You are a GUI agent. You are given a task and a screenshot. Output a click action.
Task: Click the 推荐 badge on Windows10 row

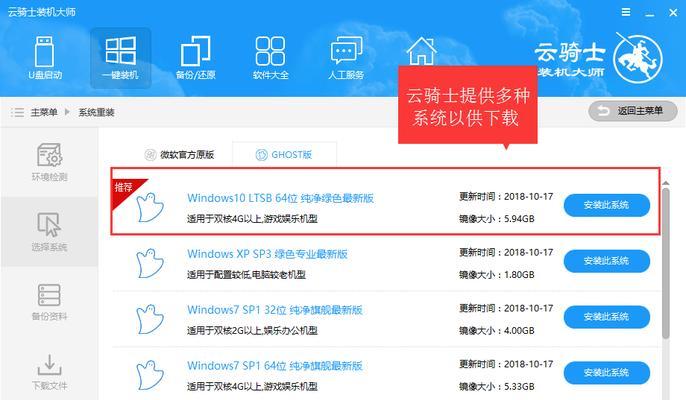tap(124, 188)
